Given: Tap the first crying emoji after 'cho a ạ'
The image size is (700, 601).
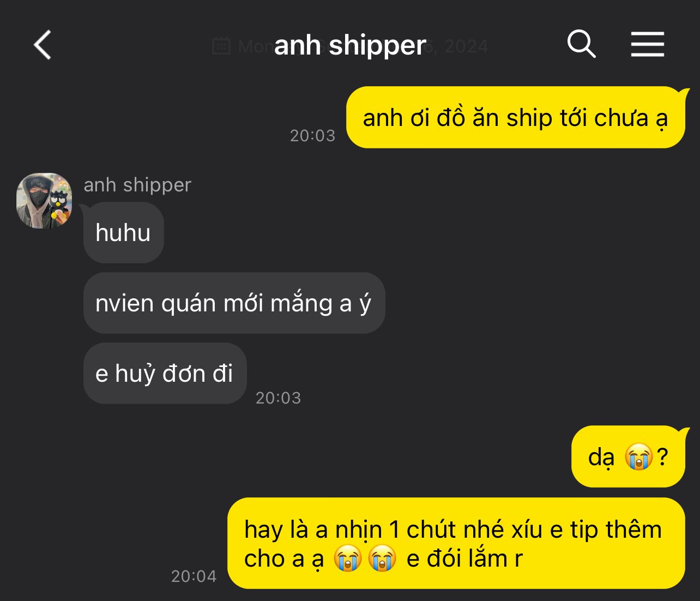Looking at the screenshot, I should pos(348,558).
